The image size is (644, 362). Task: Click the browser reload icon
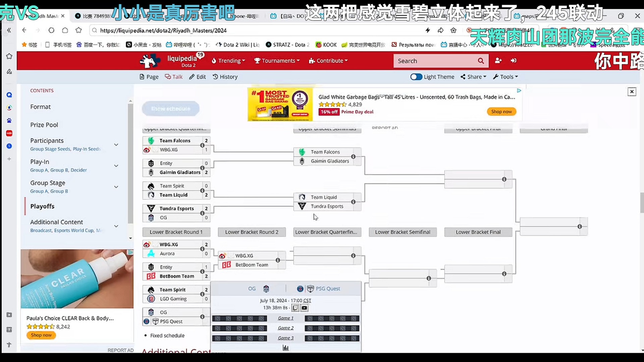tap(51, 31)
